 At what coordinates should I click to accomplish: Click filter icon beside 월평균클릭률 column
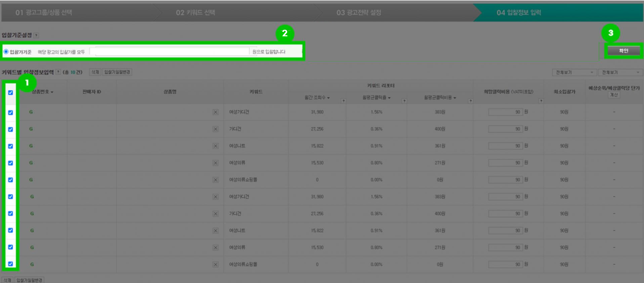pos(404,101)
